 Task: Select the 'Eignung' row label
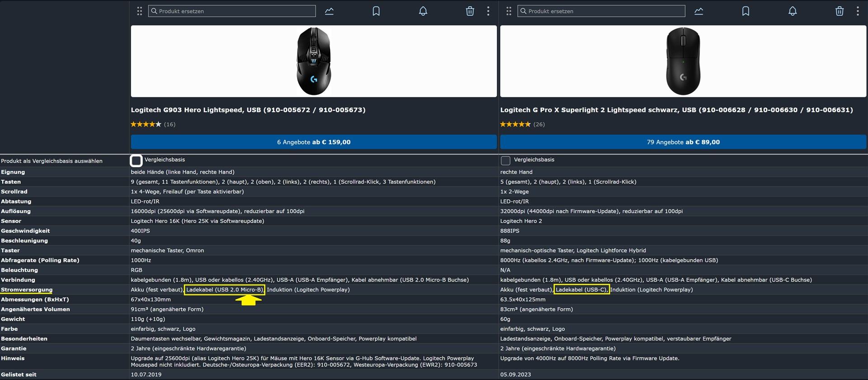point(13,172)
